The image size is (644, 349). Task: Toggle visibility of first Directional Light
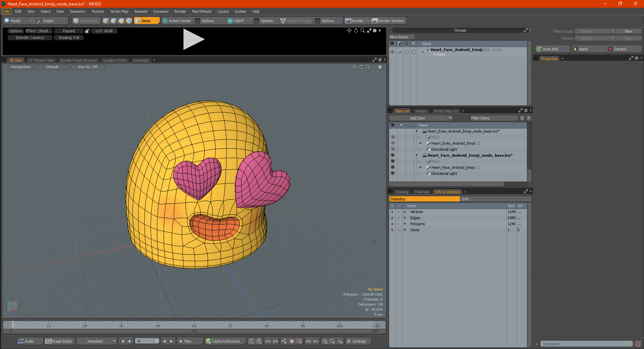[392, 149]
